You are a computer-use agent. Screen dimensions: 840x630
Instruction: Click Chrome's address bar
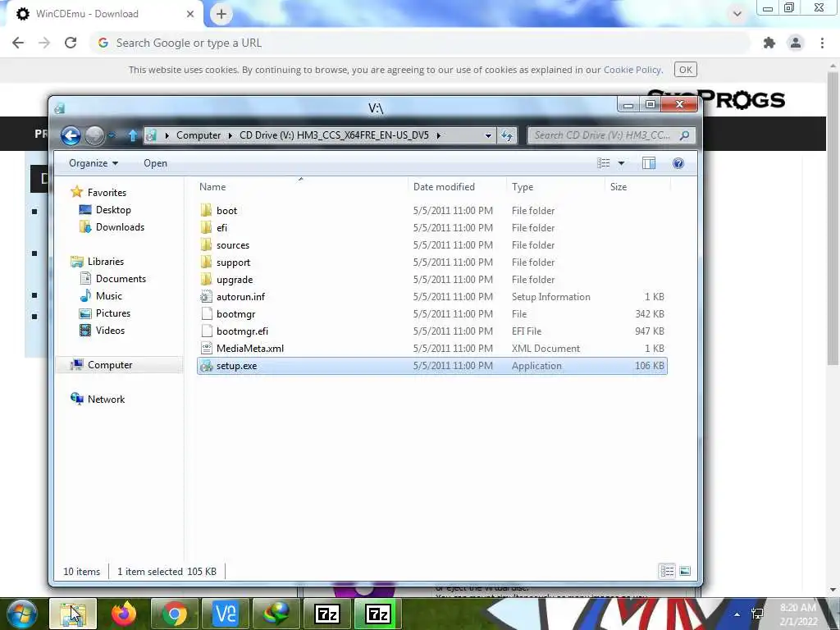click(421, 43)
